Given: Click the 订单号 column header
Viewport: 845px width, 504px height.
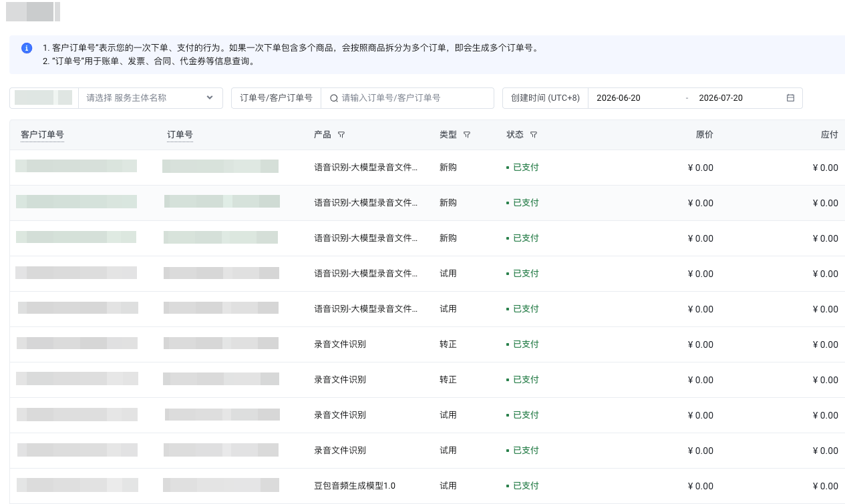Looking at the screenshot, I should tap(180, 135).
